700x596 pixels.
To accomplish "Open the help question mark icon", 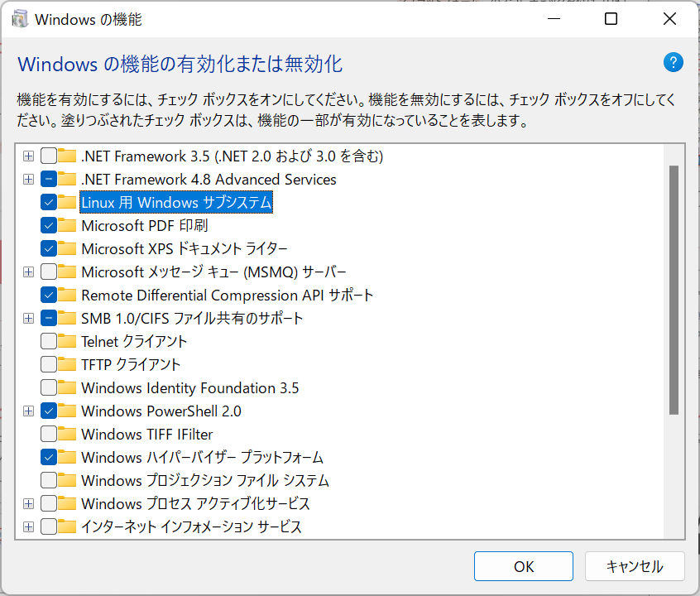I will [673, 63].
